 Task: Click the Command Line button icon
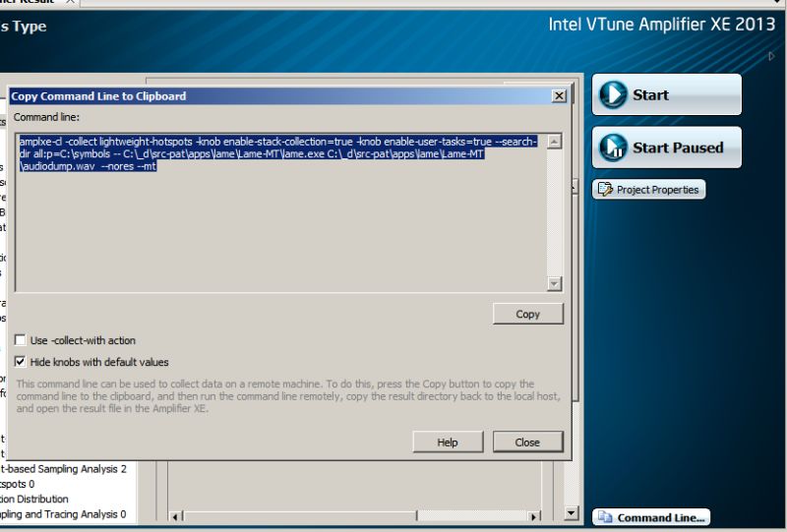[x=605, y=517]
